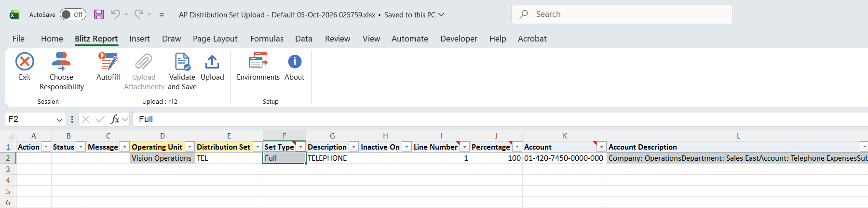This screenshot has width=868, height=208.
Task: Click Validate and Save icon
Action: click(x=182, y=62)
